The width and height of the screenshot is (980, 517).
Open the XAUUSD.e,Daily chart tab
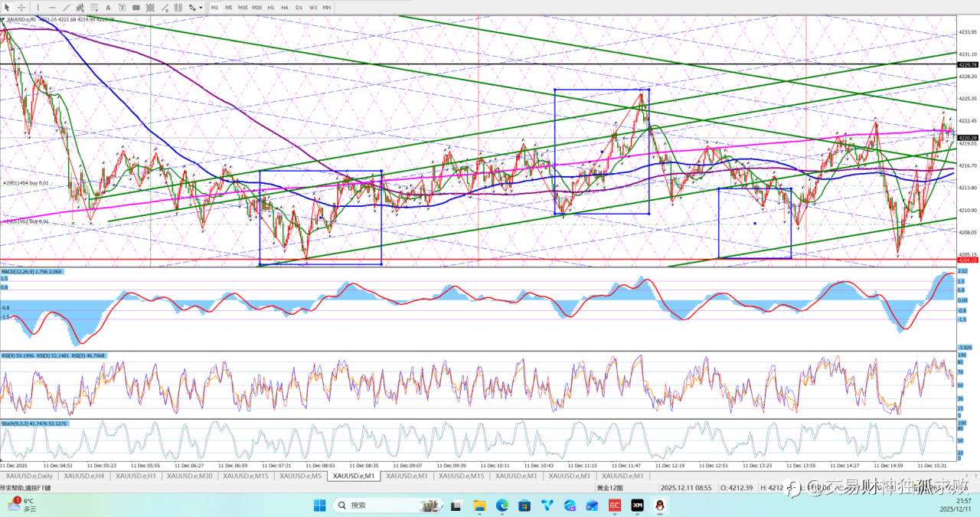click(28, 476)
